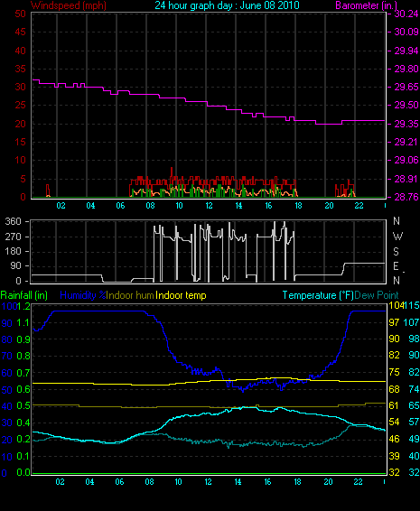Click the "Barometer (in.)" axis title
This screenshot has width=420, height=511.
click(366, 5)
